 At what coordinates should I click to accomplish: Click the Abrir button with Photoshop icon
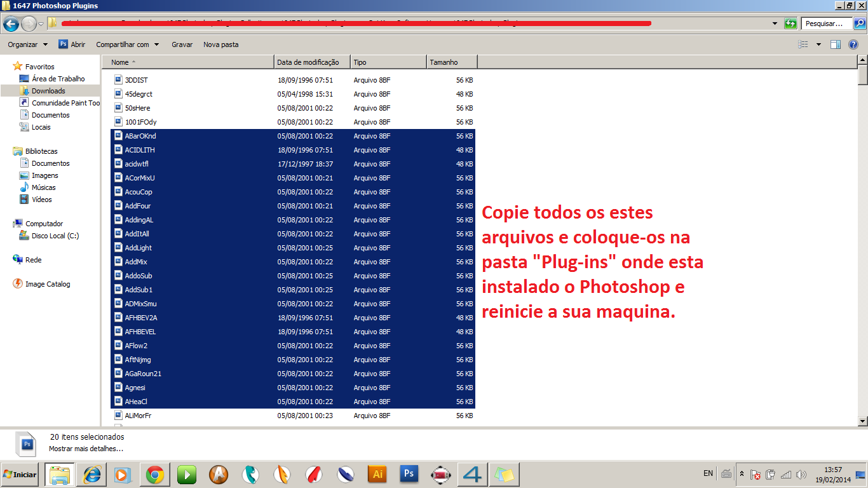(72, 44)
